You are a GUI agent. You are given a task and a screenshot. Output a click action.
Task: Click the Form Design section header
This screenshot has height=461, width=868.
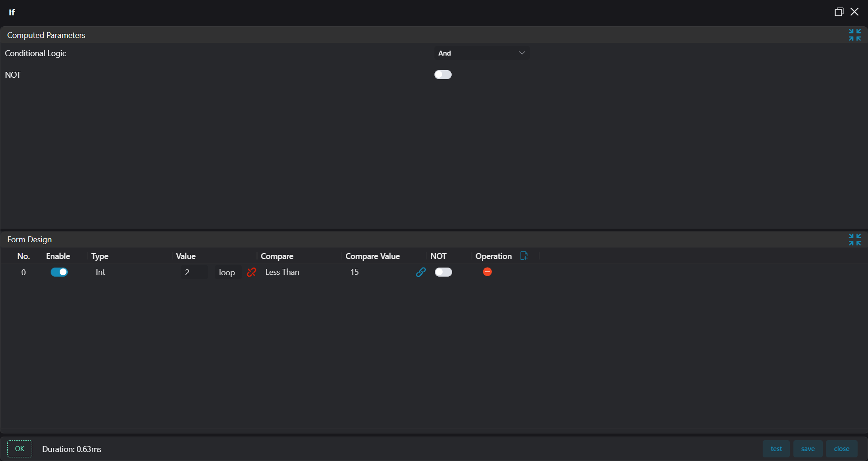click(x=29, y=240)
